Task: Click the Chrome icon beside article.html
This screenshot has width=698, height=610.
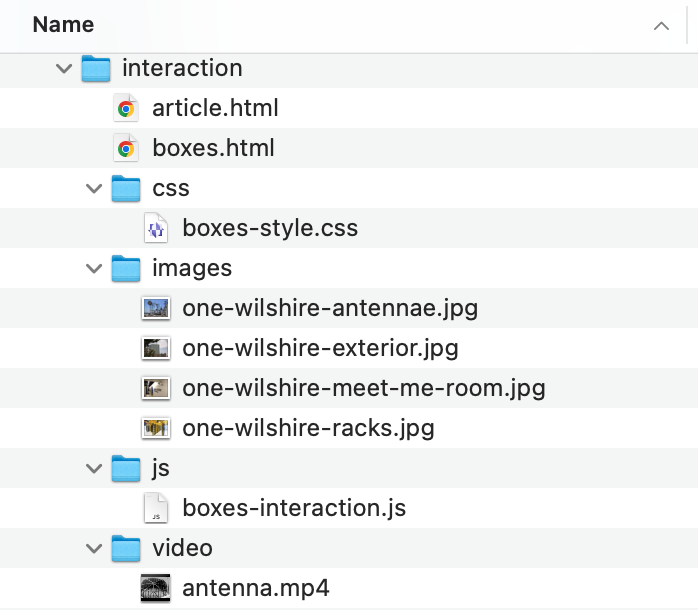Action: coord(126,108)
